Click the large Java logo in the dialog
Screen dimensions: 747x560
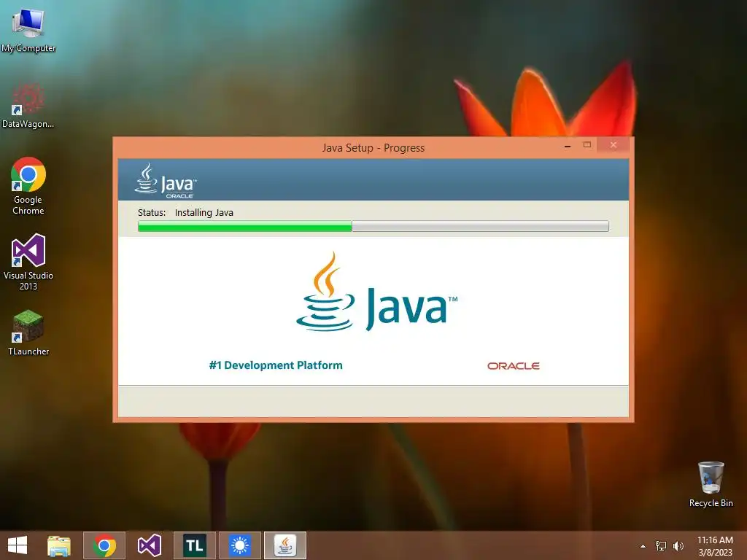coord(376,292)
